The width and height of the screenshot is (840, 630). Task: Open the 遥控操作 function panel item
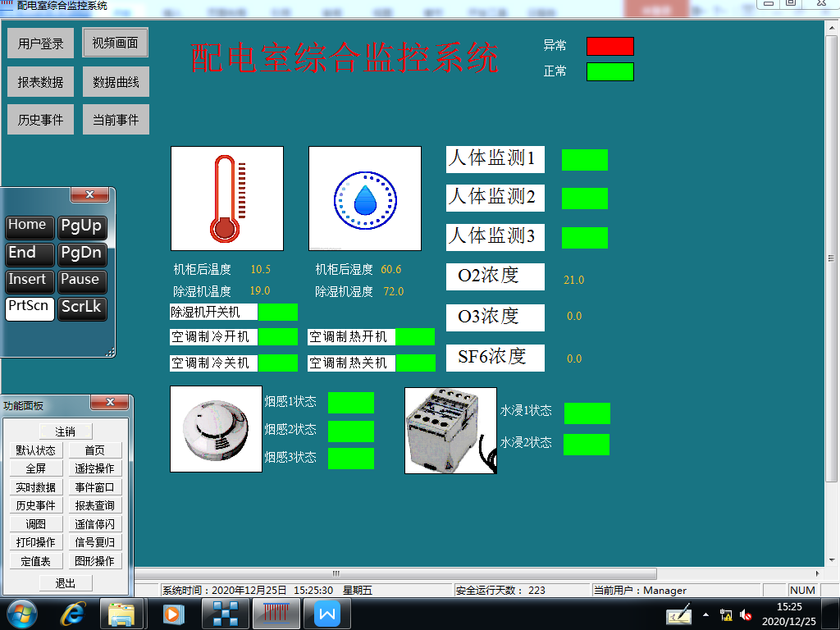click(94, 468)
